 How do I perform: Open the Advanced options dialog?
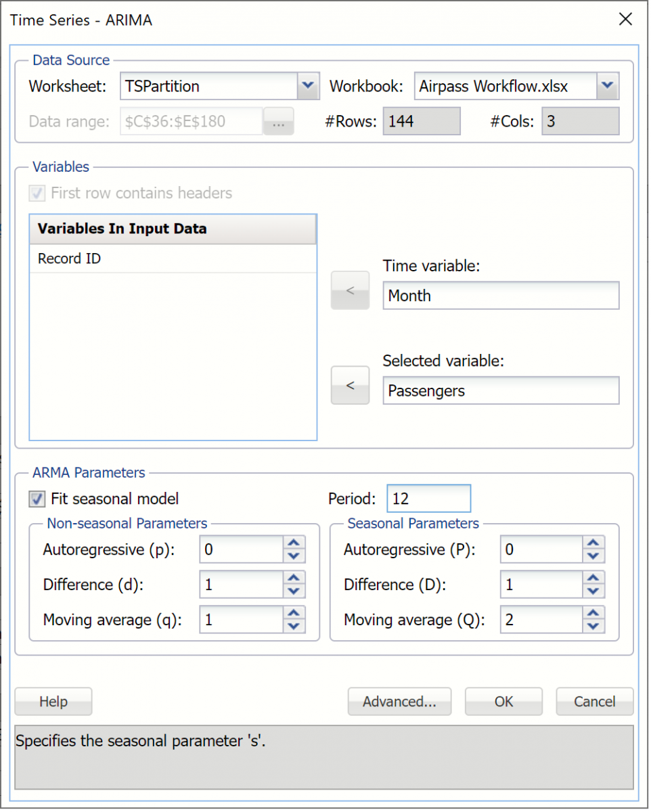(x=399, y=702)
